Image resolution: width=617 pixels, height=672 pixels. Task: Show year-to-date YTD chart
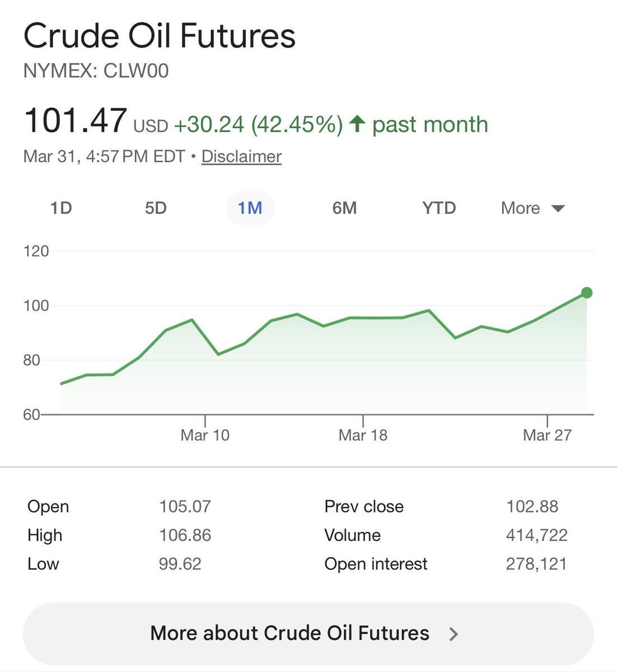439,208
